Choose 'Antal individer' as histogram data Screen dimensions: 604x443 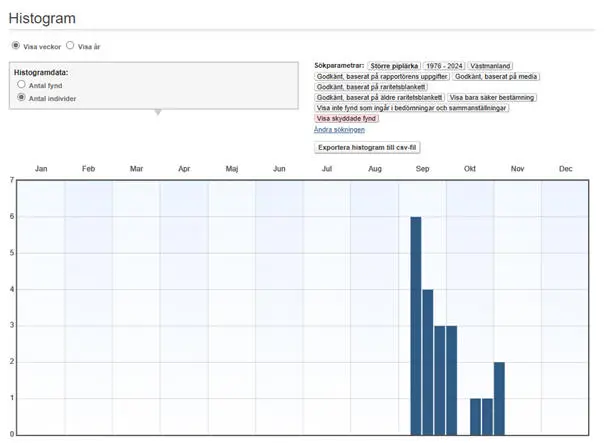click(x=21, y=98)
